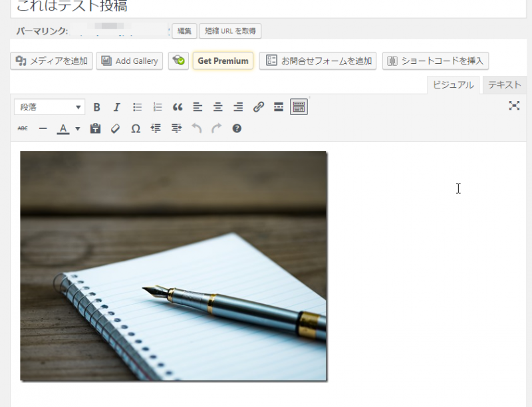Image resolution: width=532 pixels, height=407 pixels.
Task: Click the insert link icon
Action: point(259,107)
